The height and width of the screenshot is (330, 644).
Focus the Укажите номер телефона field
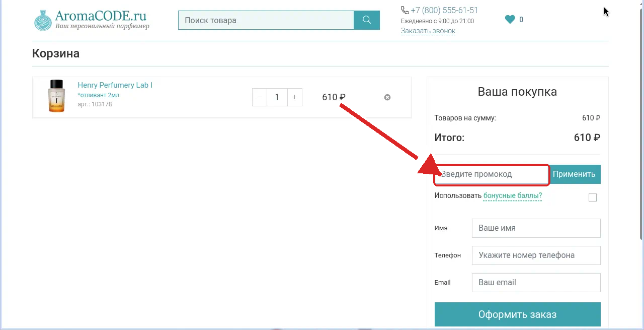coord(536,255)
